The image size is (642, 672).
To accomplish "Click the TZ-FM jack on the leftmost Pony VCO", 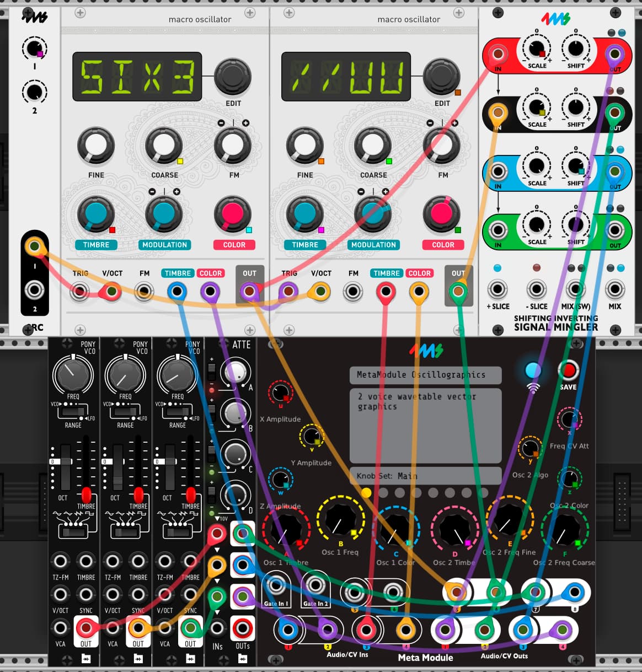I will click(x=60, y=562).
